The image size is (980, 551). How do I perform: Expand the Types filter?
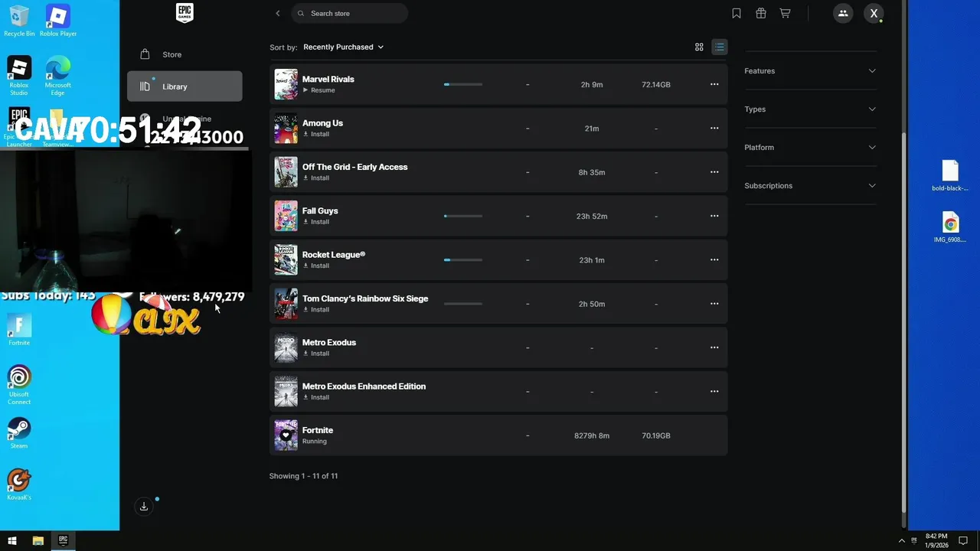(x=810, y=109)
